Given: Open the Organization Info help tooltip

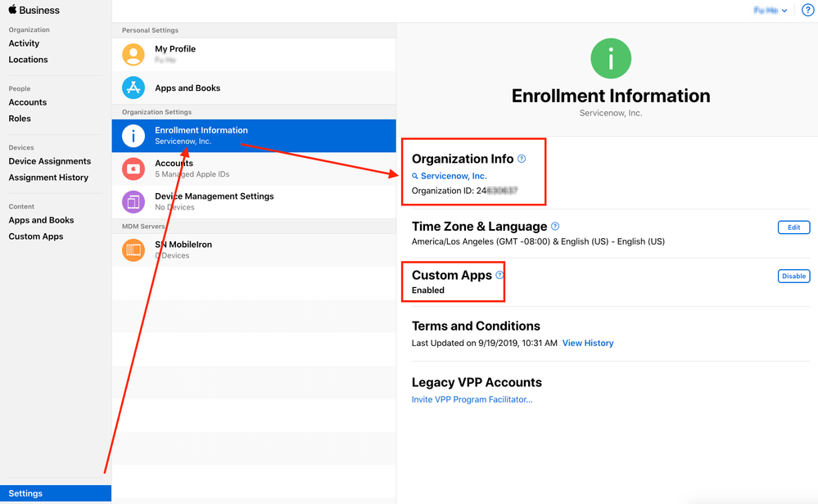Looking at the screenshot, I should [x=522, y=159].
